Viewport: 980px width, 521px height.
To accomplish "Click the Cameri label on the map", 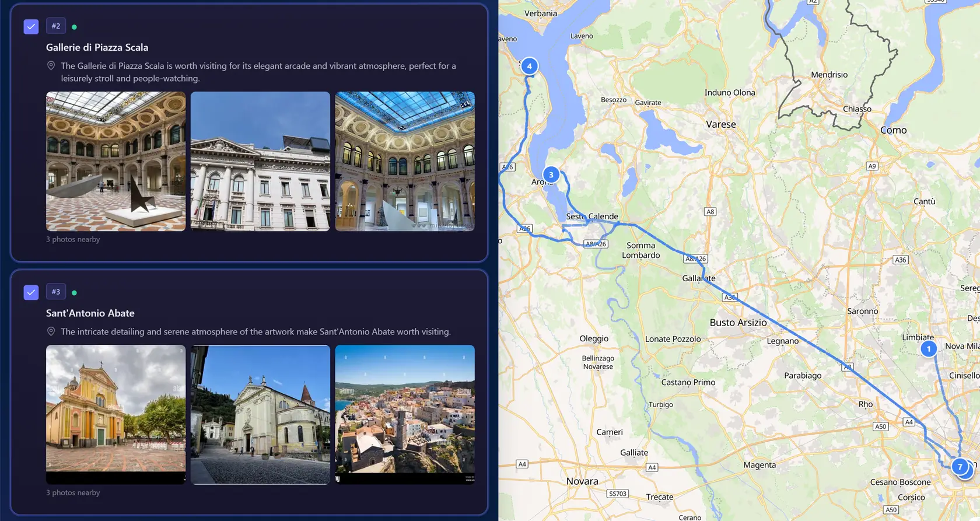I will pos(610,432).
